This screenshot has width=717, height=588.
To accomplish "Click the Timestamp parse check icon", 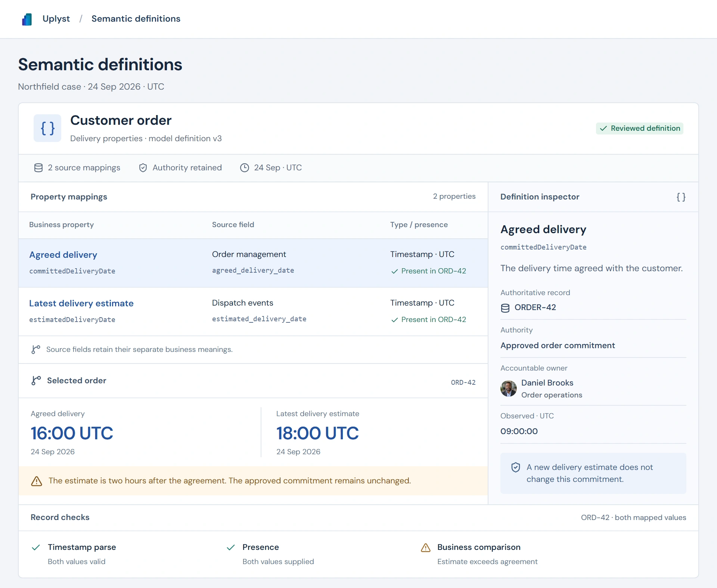I will [36, 548].
